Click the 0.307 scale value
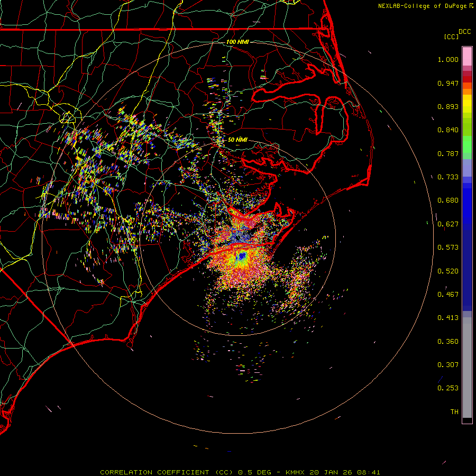476x476 pixels. [x=448, y=365]
